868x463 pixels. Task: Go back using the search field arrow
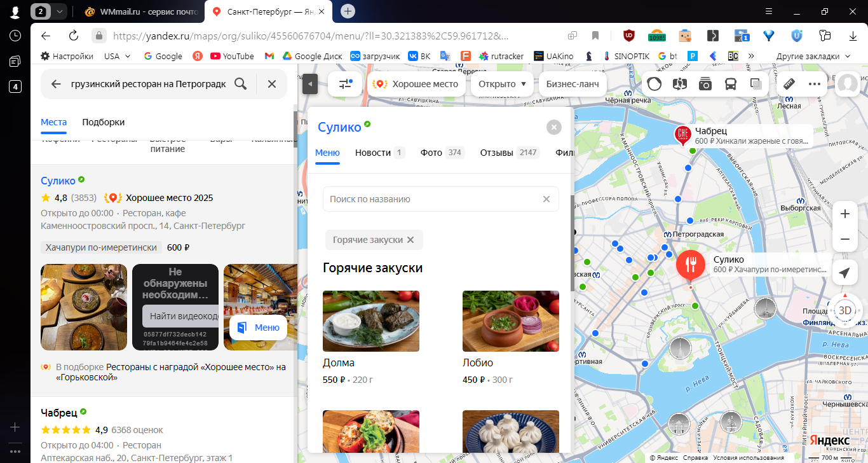pos(56,84)
